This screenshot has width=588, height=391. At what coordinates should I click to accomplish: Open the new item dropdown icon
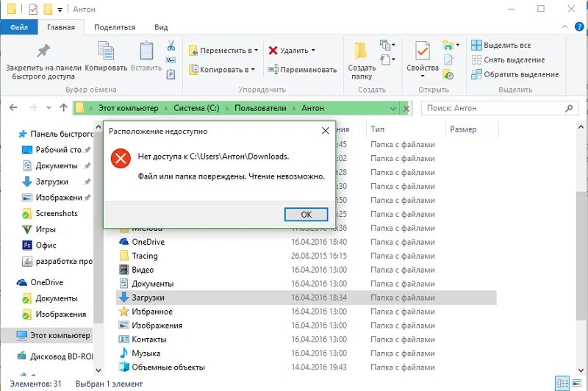(x=387, y=45)
